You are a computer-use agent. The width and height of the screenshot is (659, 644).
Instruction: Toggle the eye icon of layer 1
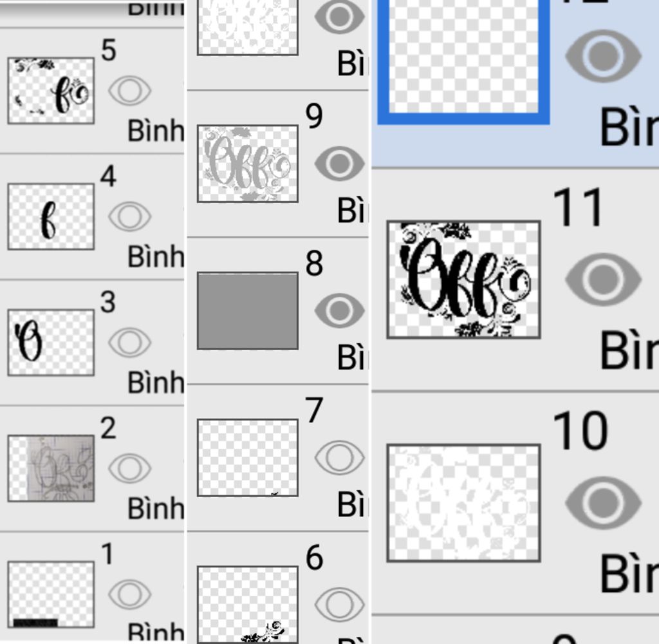(x=129, y=594)
